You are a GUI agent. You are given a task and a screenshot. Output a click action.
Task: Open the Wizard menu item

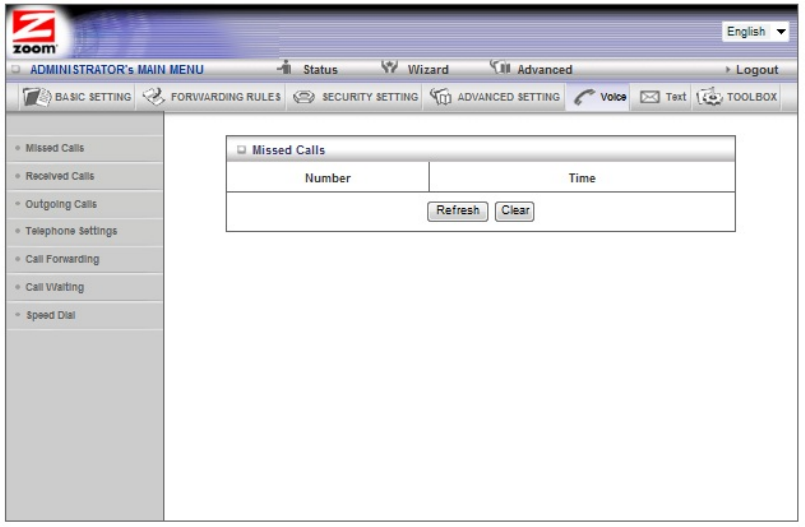428,69
